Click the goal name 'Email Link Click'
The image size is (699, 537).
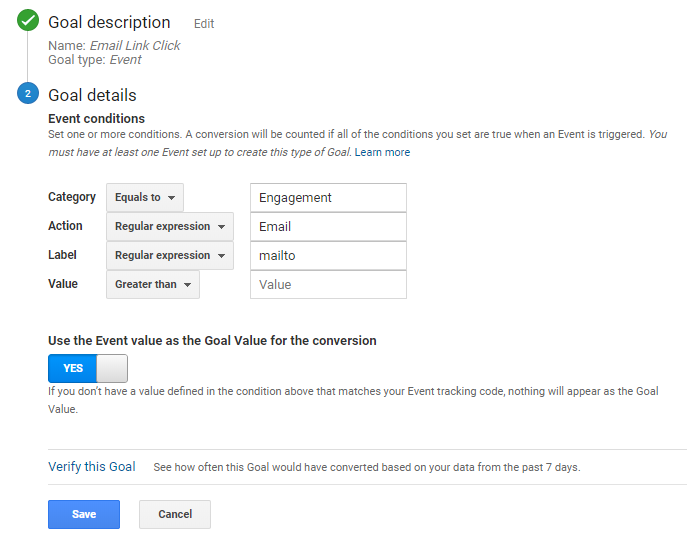(x=135, y=45)
